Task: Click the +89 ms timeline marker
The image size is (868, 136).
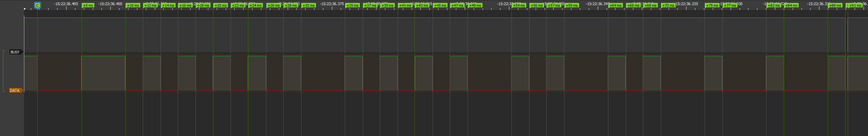Action: click(835, 5)
